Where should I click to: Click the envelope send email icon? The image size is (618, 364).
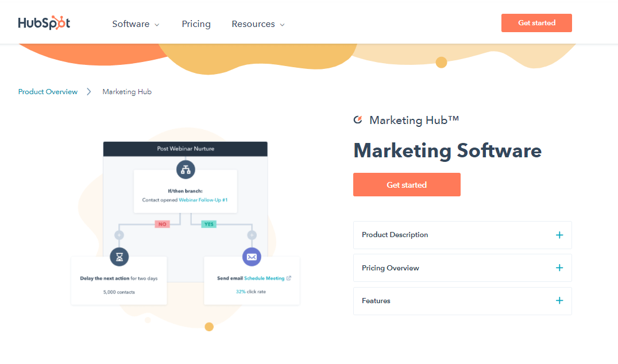pos(252,257)
